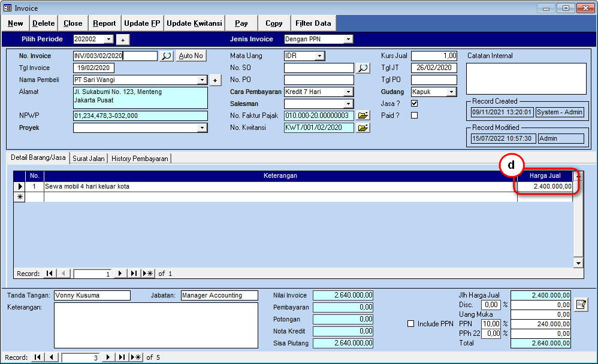This screenshot has width=598, height=364.
Task: Click New in the toolbar
Action: [15, 23]
